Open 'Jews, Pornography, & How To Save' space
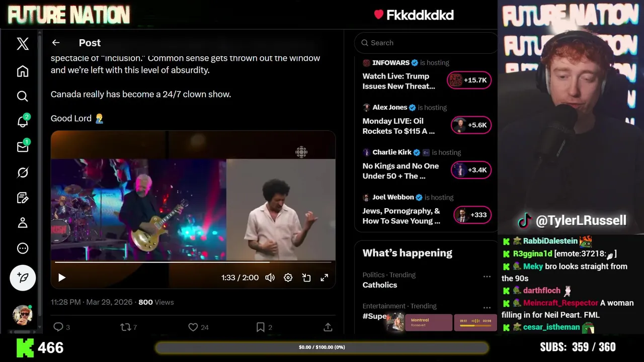644x362 pixels. pos(401,216)
